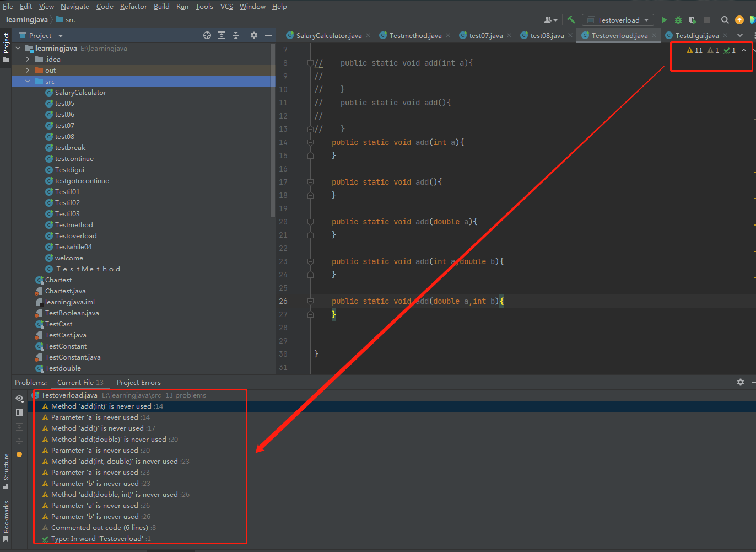
Task: Open the File menu
Action: (8, 7)
